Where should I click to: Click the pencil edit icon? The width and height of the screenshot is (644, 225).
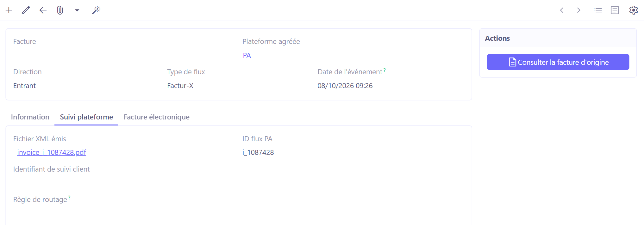[x=26, y=10]
